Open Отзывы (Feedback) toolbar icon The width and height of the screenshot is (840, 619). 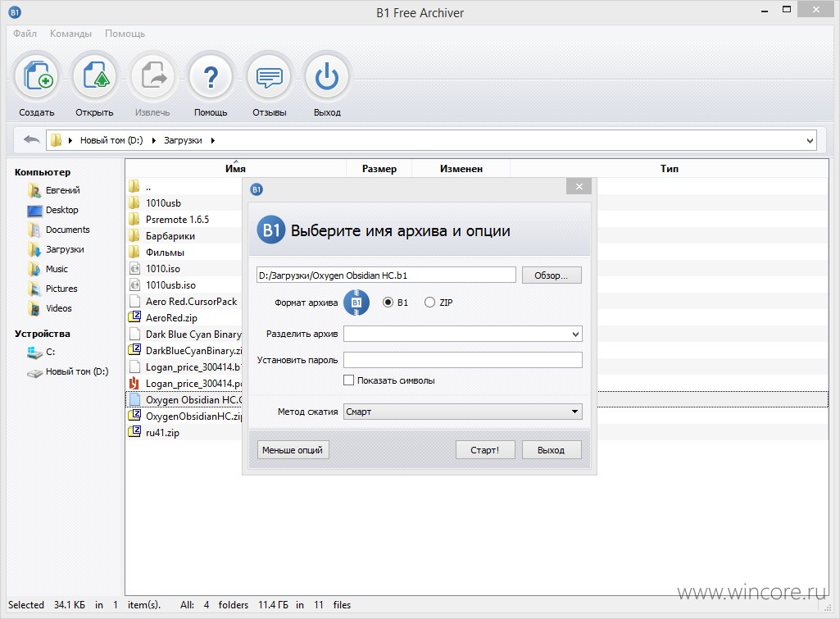pos(269,77)
